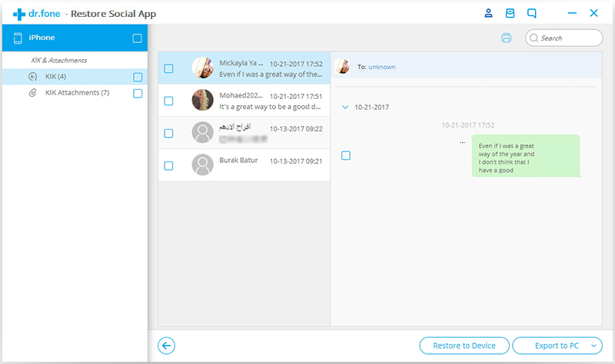Screen dimensions: 615x364
Task: Select Burak Batur conversation checkbox
Action: (x=168, y=166)
